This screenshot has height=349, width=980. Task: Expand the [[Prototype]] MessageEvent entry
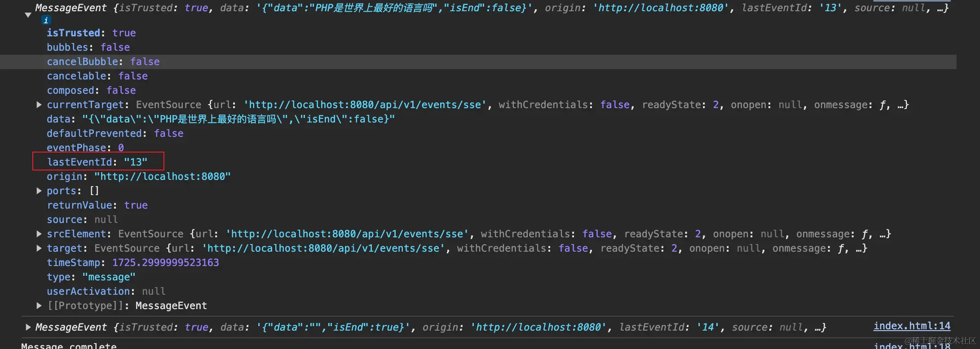tap(39, 305)
